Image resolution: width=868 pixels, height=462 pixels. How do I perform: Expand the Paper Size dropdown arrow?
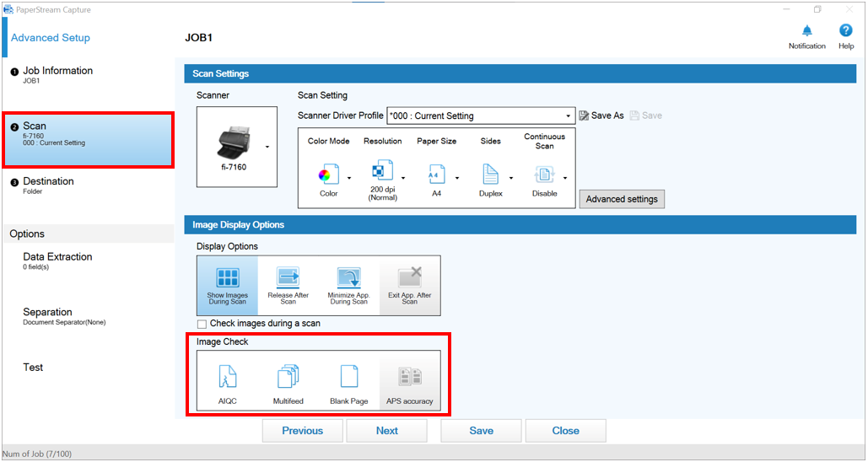(457, 178)
